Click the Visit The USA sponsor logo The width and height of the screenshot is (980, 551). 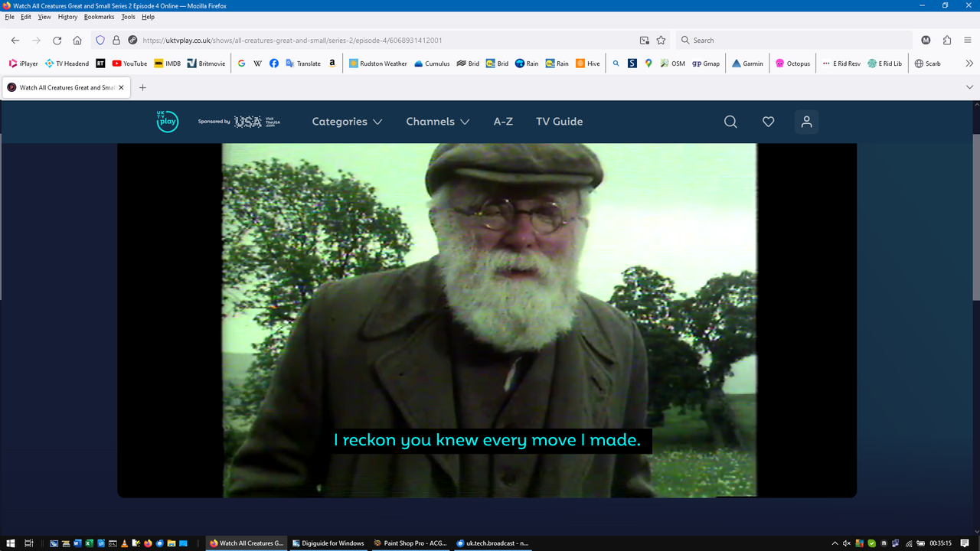pyautogui.click(x=257, y=122)
